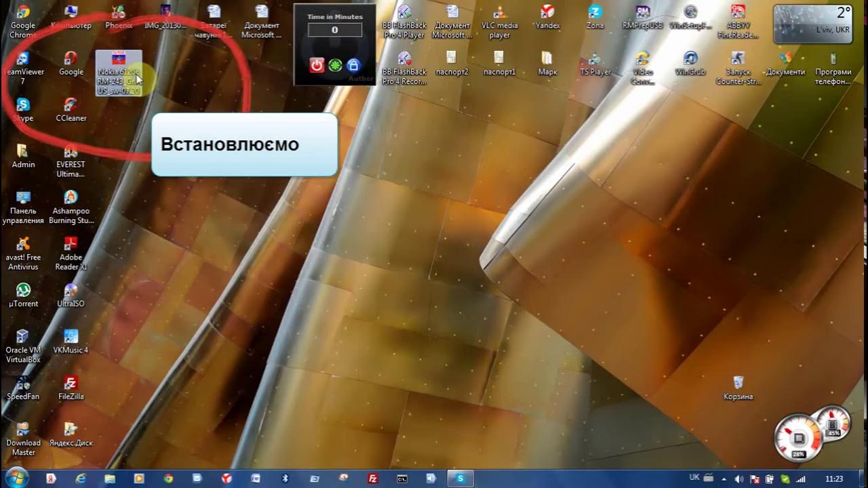Open the Яндекс.Диск desktop shortcut
This screenshot has width=868, height=488.
[x=71, y=434]
